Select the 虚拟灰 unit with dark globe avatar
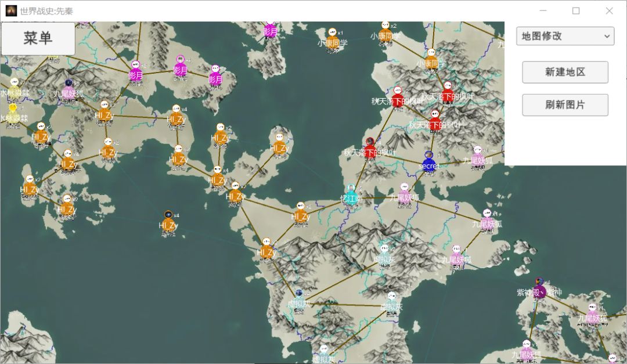The width and height of the screenshot is (627, 364). 299,301
